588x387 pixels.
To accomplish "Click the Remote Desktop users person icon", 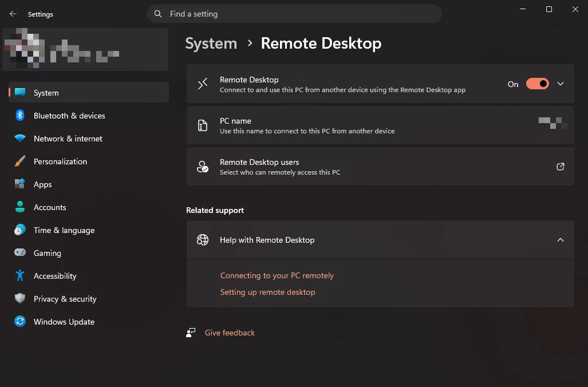I will 203,167.
